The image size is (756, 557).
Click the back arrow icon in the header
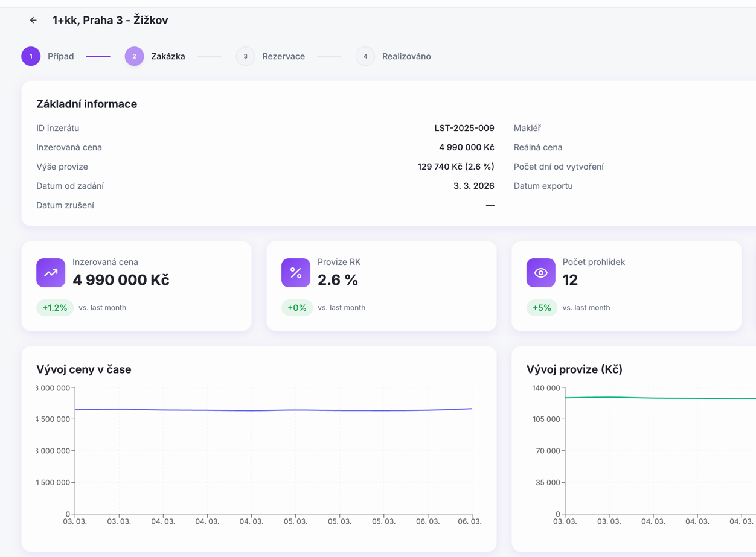(33, 20)
